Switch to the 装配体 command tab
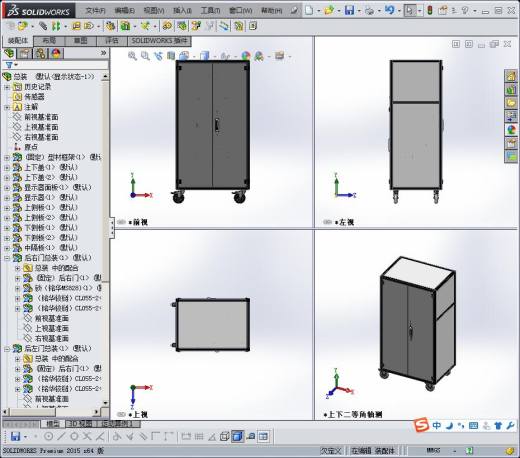 pos(18,41)
